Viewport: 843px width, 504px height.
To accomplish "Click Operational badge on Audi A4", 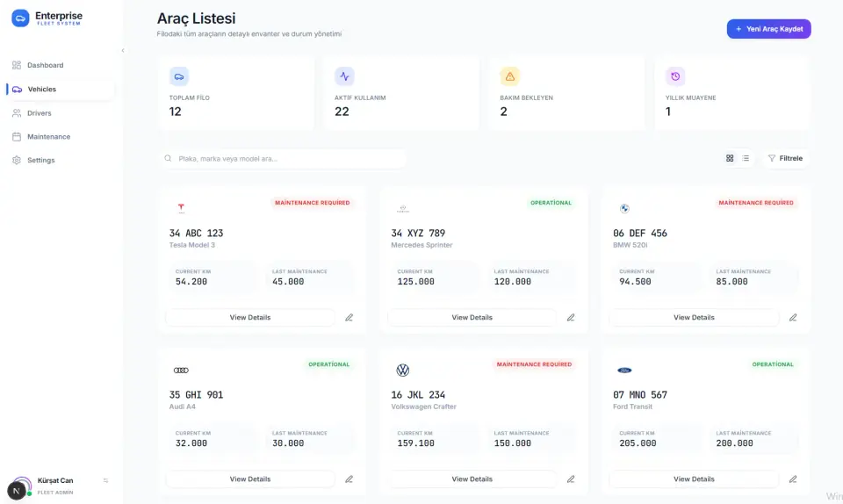I will (x=329, y=365).
